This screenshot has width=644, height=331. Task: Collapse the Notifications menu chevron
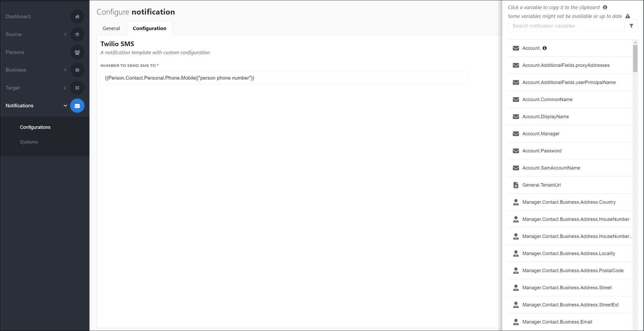click(x=65, y=106)
